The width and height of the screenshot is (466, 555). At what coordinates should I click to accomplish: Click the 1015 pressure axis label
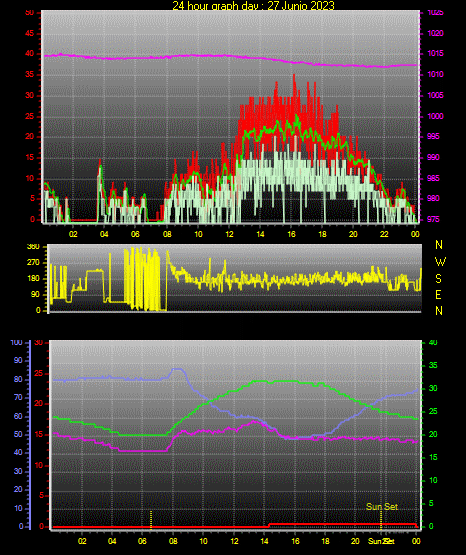[x=435, y=53]
